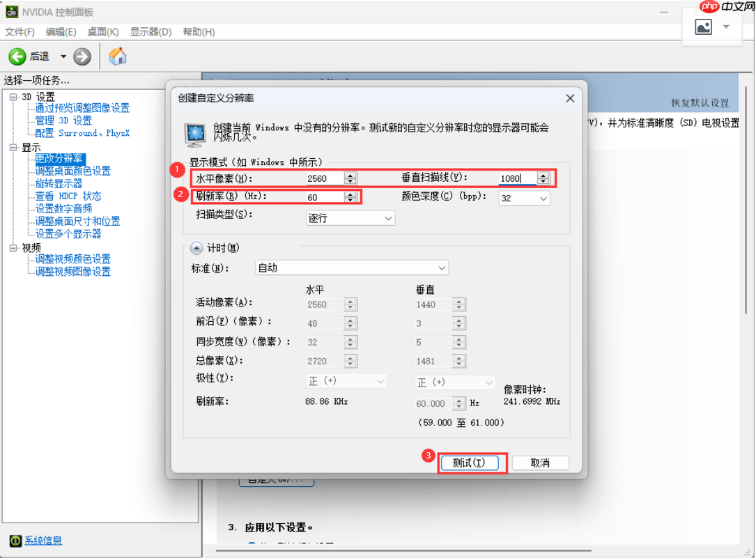Click the forward navigation arrow icon
The height and width of the screenshot is (558, 756).
tap(82, 56)
